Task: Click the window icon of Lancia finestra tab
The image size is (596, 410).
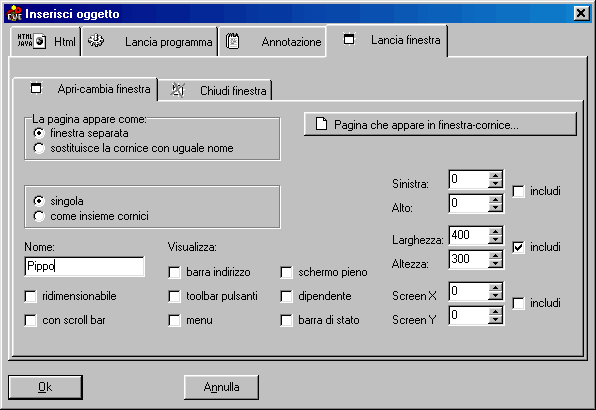Action: tap(349, 39)
